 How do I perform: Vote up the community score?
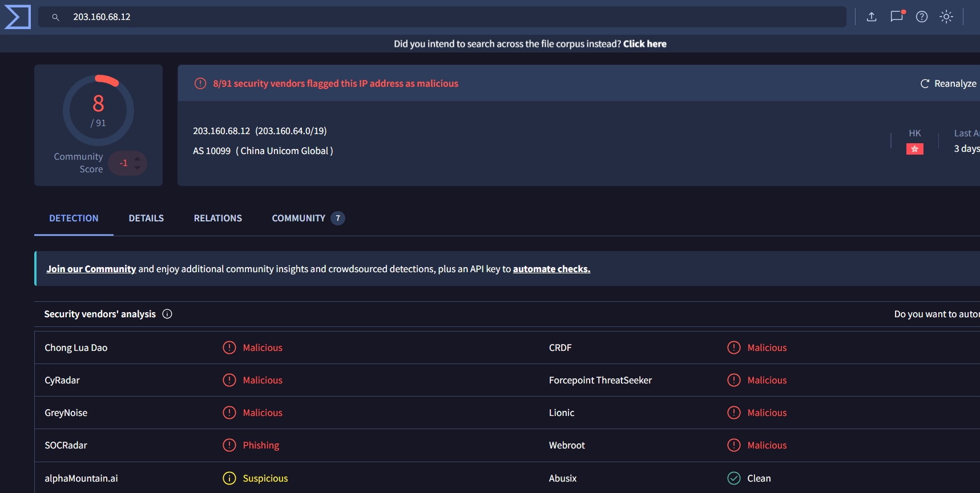point(137,159)
